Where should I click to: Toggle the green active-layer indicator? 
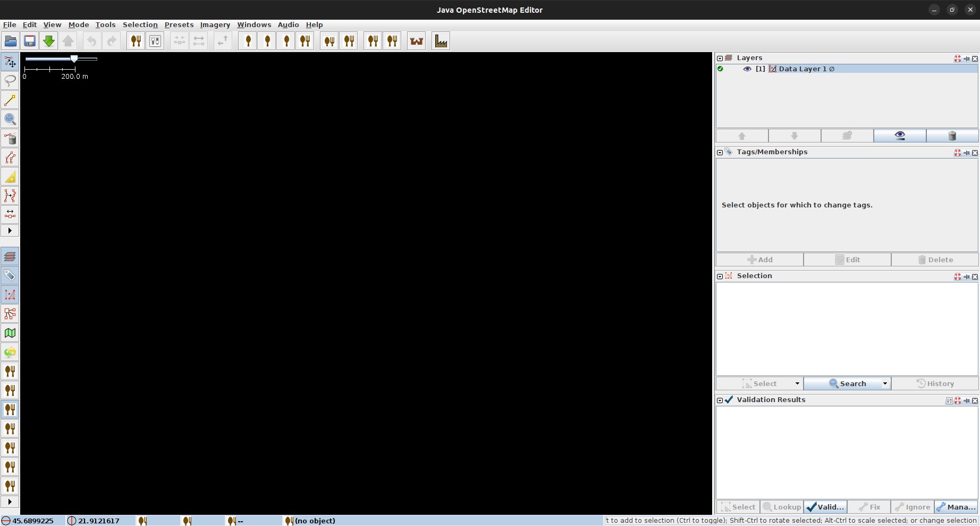[x=720, y=69]
